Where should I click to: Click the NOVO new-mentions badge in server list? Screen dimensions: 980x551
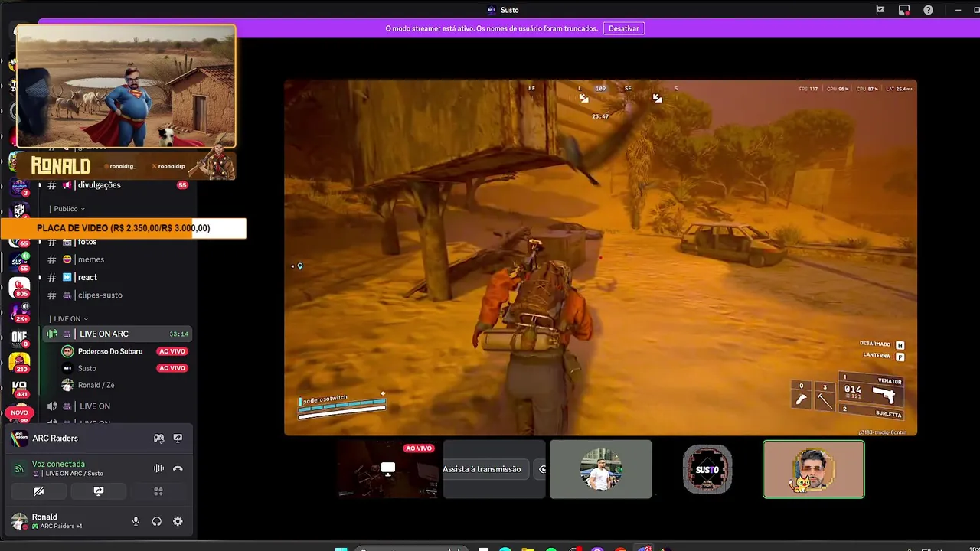tap(19, 412)
